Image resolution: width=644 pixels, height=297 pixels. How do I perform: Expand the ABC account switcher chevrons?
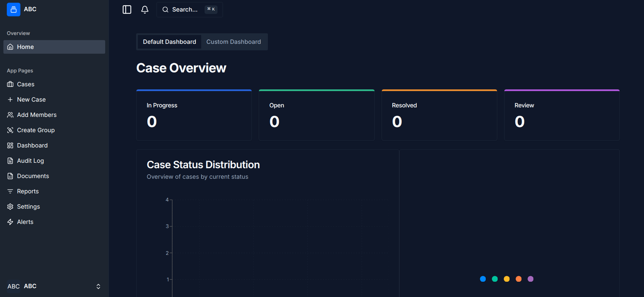click(98, 286)
